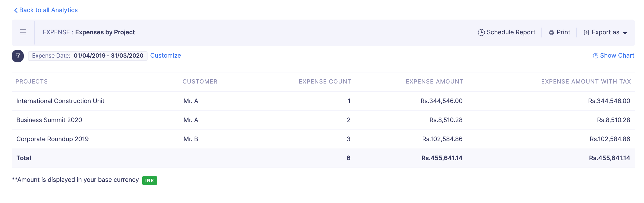The height and width of the screenshot is (203, 644).
Task: Select Corporate Roundup 2019 project row
Action: point(52,139)
